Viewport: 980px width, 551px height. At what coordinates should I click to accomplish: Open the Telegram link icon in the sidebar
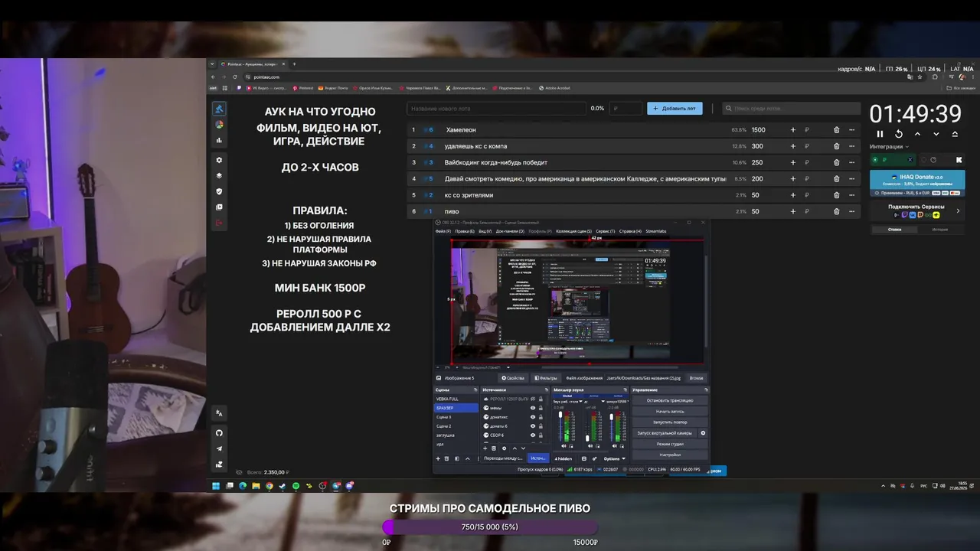tap(219, 448)
